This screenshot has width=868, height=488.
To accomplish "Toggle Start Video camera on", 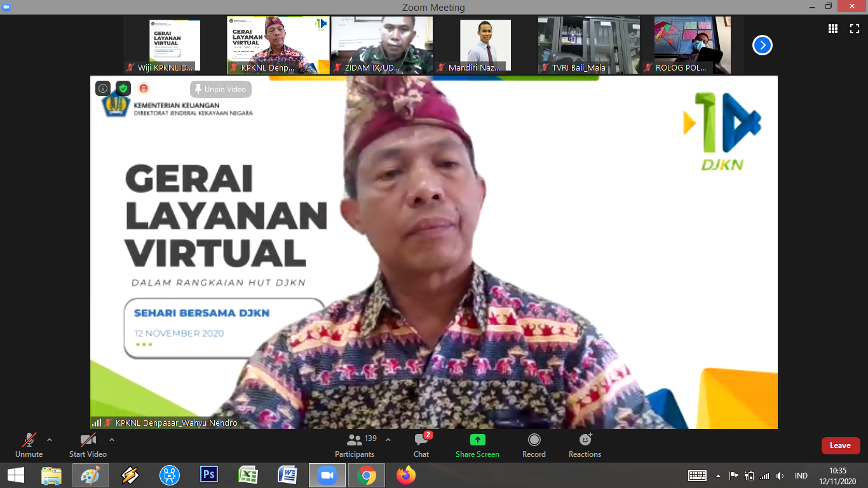I will (x=88, y=445).
